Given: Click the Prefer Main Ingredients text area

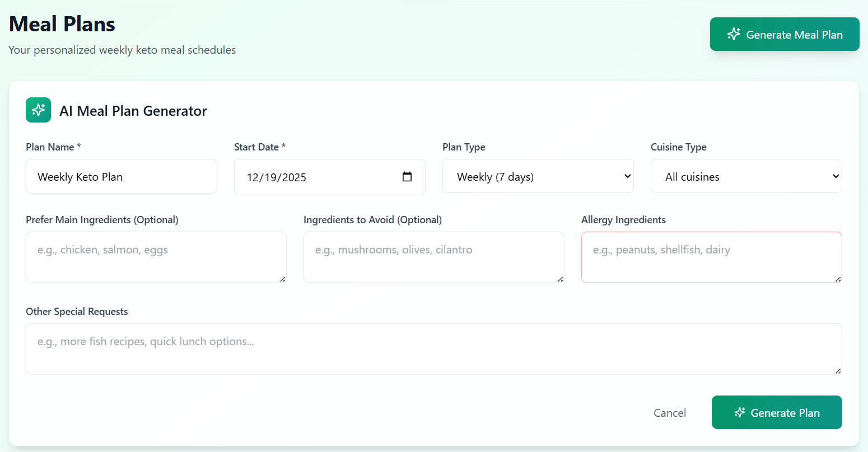Looking at the screenshot, I should click(x=156, y=256).
